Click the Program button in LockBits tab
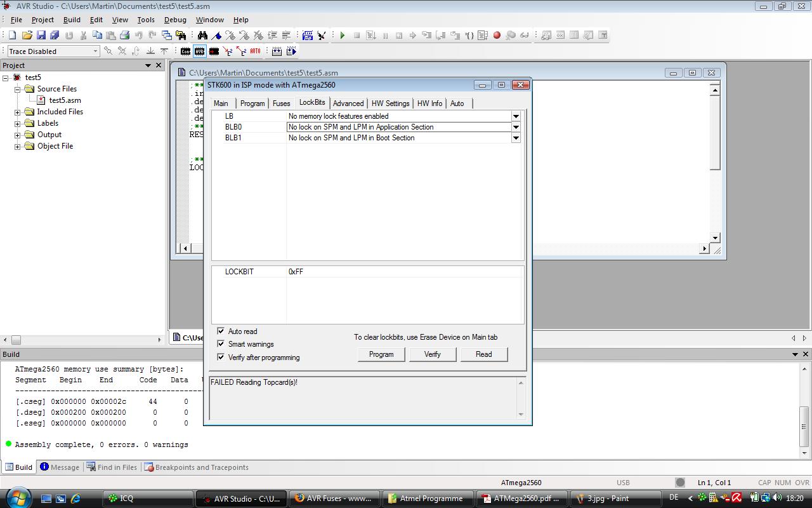Viewport: 812px width, 508px height. (x=381, y=354)
